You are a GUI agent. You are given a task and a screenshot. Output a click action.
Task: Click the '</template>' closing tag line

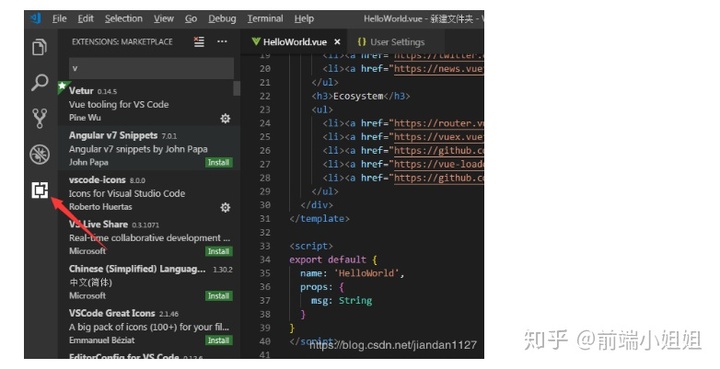319,219
